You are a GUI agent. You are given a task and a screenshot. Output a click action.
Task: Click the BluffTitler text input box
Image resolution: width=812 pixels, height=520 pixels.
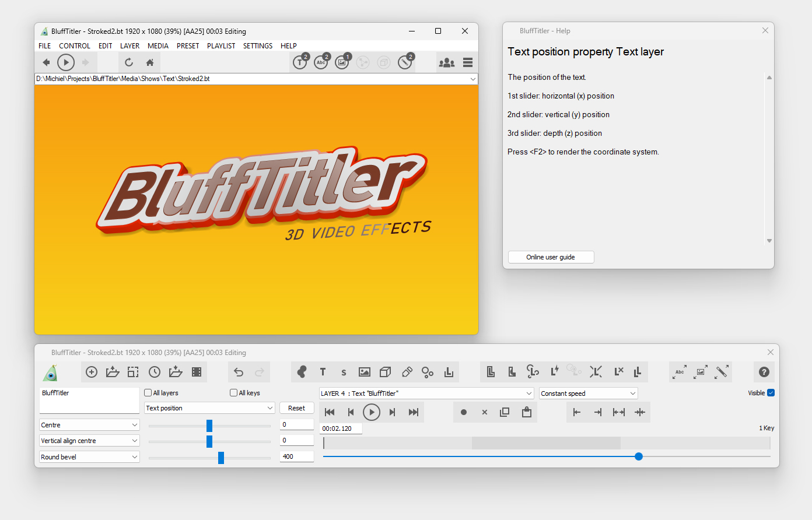(x=89, y=400)
